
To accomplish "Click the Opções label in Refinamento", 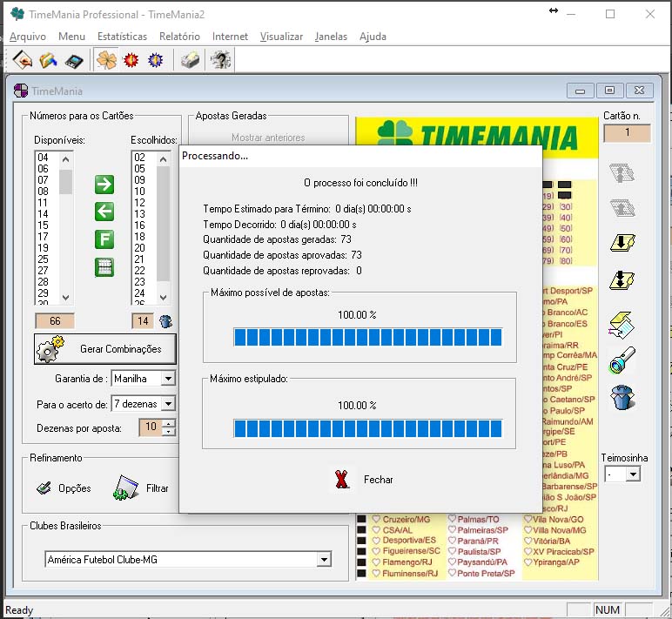I will tap(75, 488).
